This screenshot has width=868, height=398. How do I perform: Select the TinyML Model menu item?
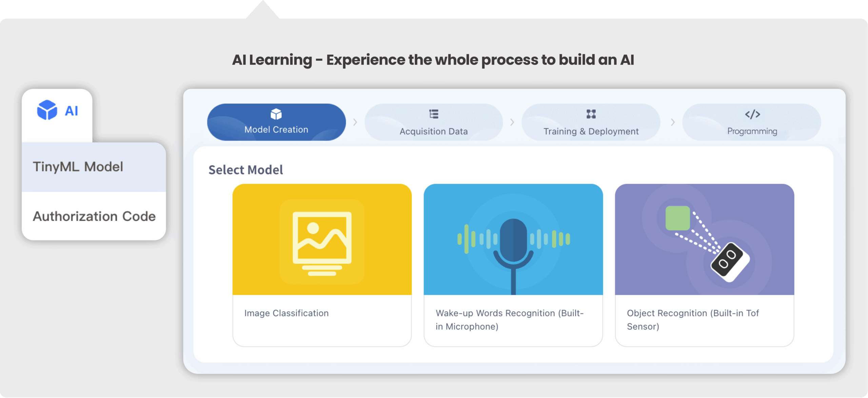94,167
